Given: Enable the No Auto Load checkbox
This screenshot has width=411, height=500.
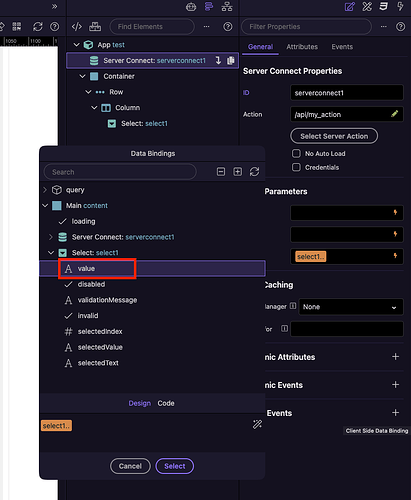Looking at the screenshot, I should click(x=296, y=153).
